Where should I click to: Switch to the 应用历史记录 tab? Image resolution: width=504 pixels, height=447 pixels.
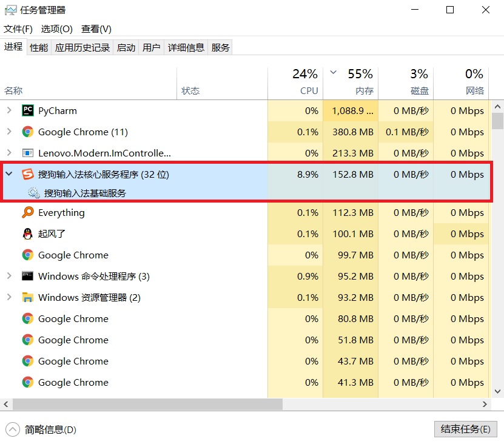[x=82, y=47]
